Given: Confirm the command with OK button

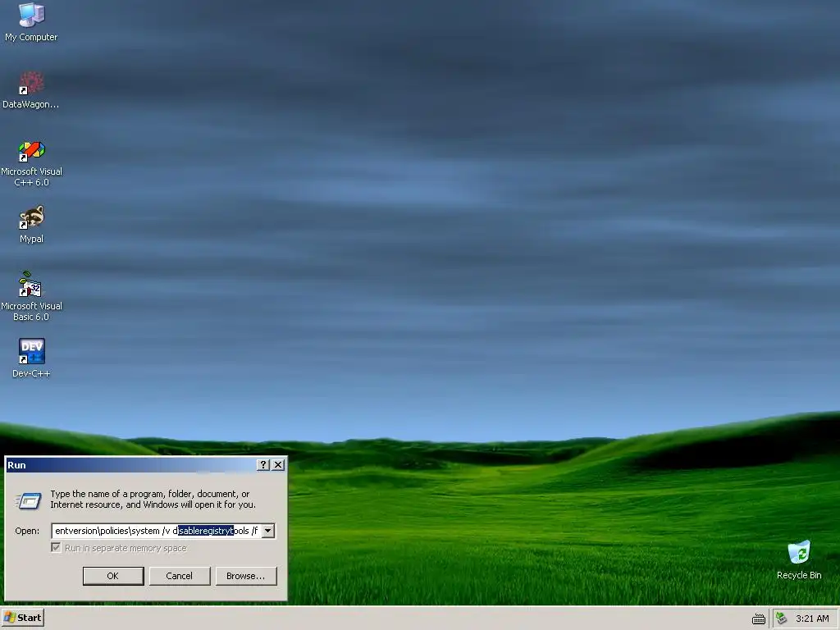Looking at the screenshot, I should tap(113, 576).
